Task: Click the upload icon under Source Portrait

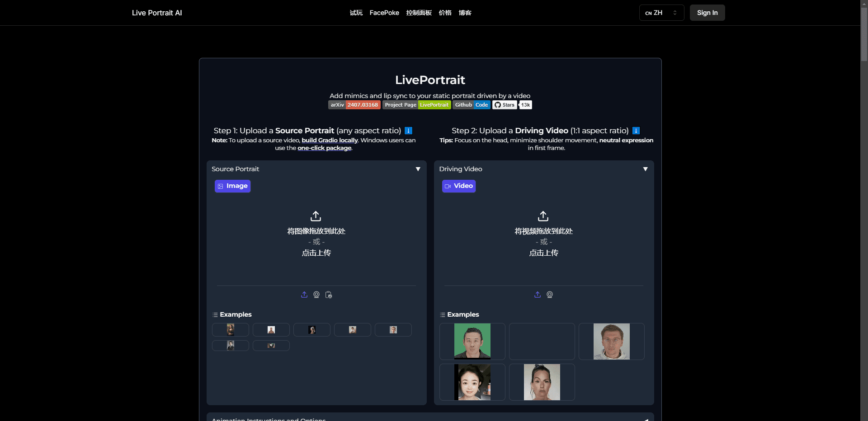Action: tap(304, 295)
